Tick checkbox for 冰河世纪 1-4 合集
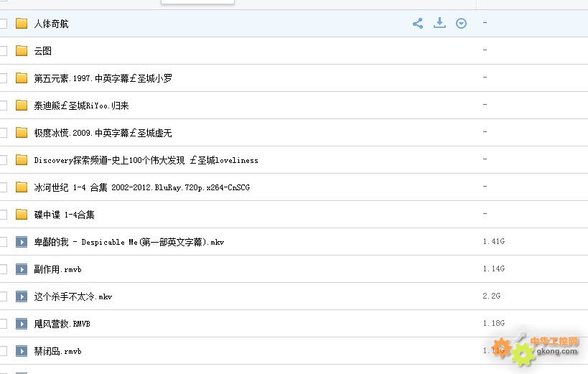588x374 pixels. pos(4,187)
